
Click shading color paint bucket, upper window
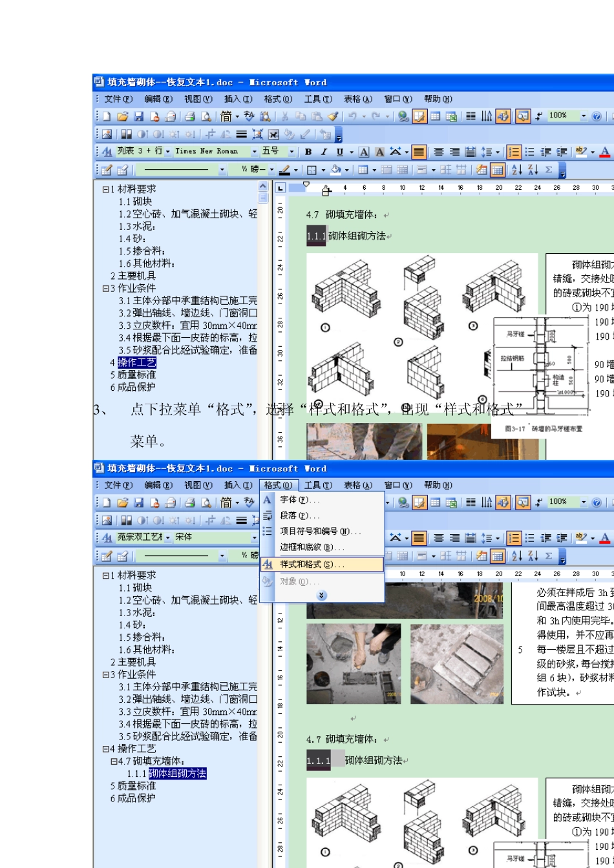[x=335, y=170]
